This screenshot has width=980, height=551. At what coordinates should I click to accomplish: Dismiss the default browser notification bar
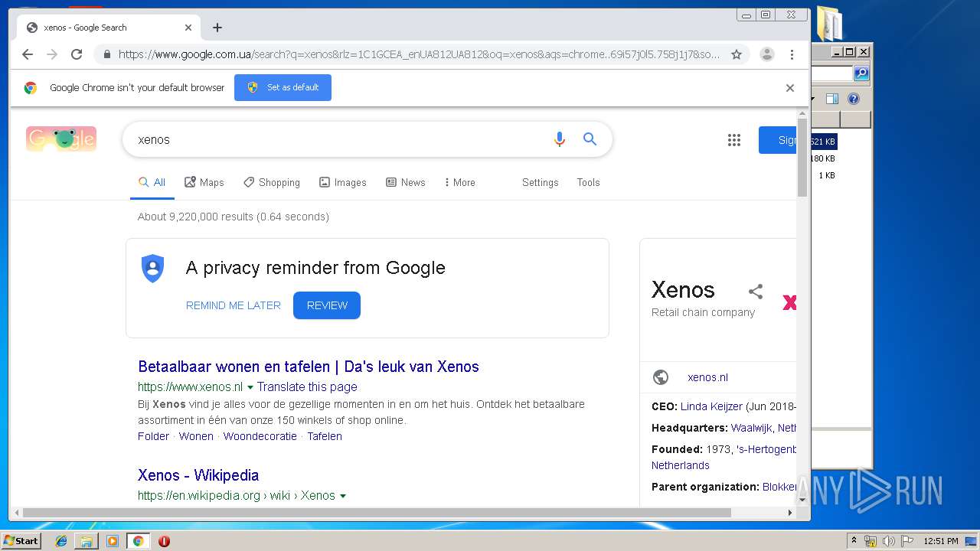(x=790, y=88)
